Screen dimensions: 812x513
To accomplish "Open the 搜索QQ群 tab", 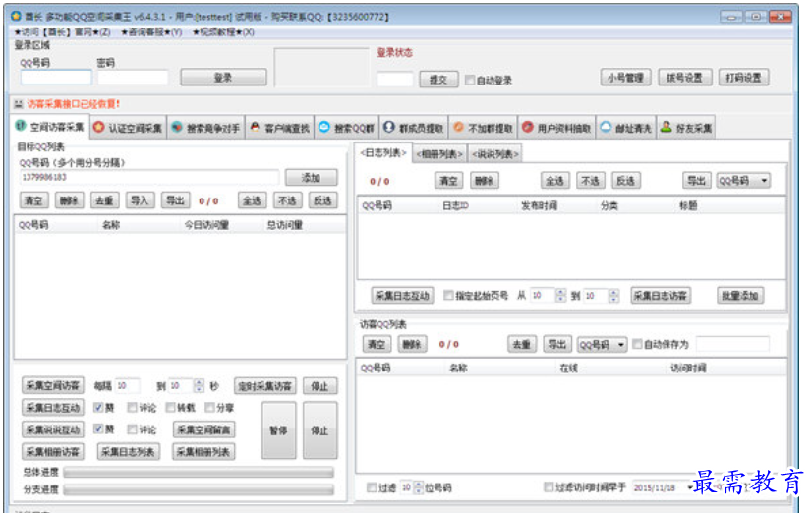I will pyautogui.click(x=346, y=128).
